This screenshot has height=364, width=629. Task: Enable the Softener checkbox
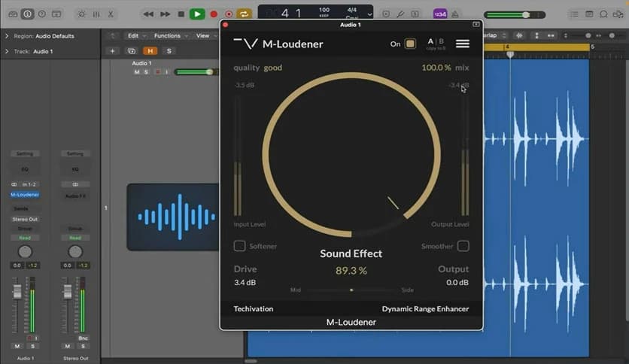coord(239,246)
